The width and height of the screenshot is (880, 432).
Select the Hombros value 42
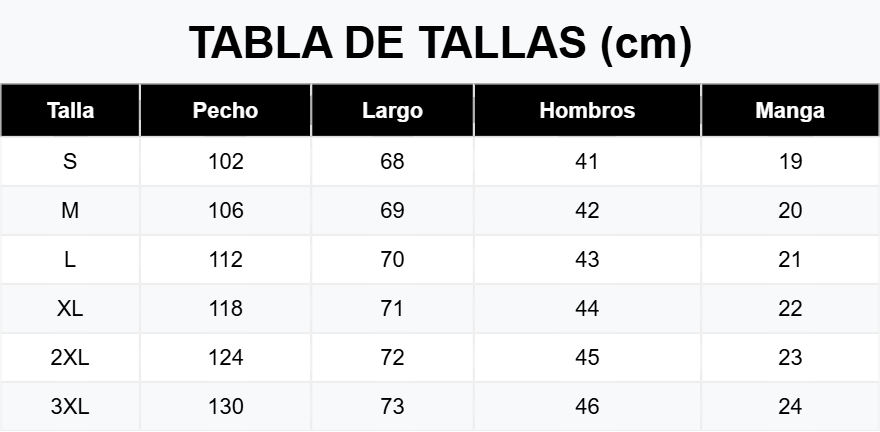(587, 210)
